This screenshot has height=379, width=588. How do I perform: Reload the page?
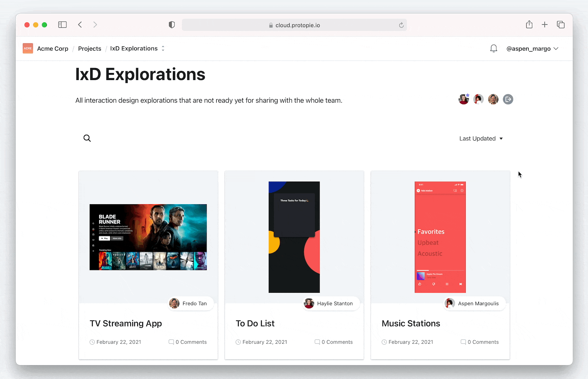click(x=401, y=25)
